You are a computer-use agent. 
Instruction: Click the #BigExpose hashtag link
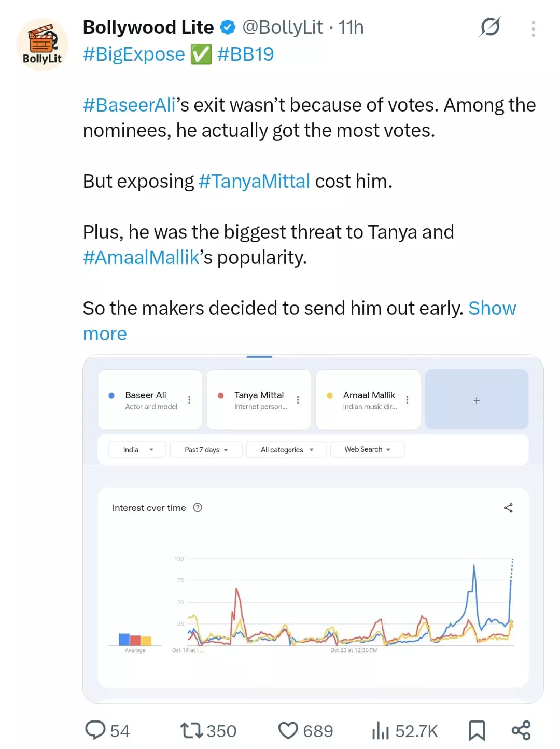click(134, 54)
